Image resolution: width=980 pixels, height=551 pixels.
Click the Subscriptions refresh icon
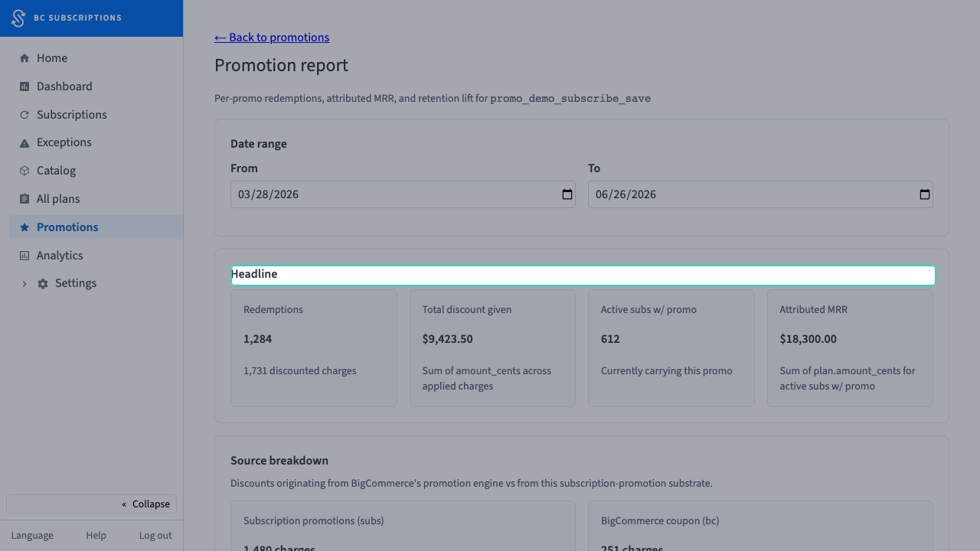[x=24, y=115]
